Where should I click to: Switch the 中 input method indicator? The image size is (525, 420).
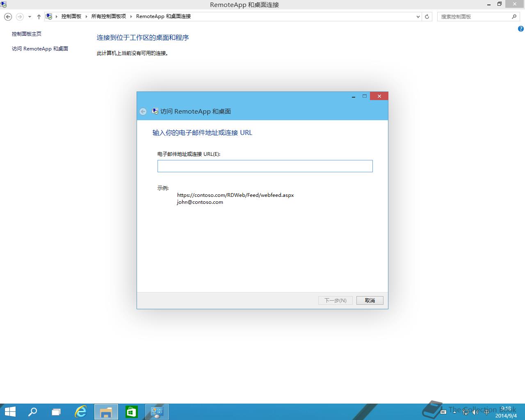point(487,412)
